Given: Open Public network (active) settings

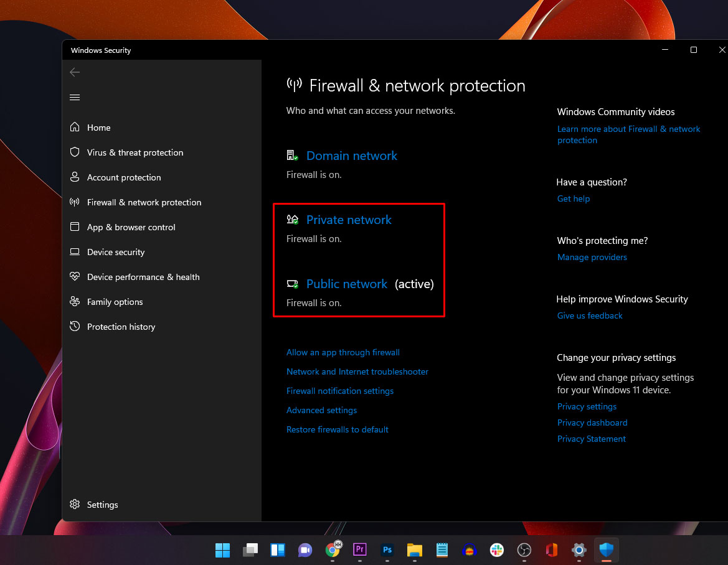Looking at the screenshot, I should (347, 284).
